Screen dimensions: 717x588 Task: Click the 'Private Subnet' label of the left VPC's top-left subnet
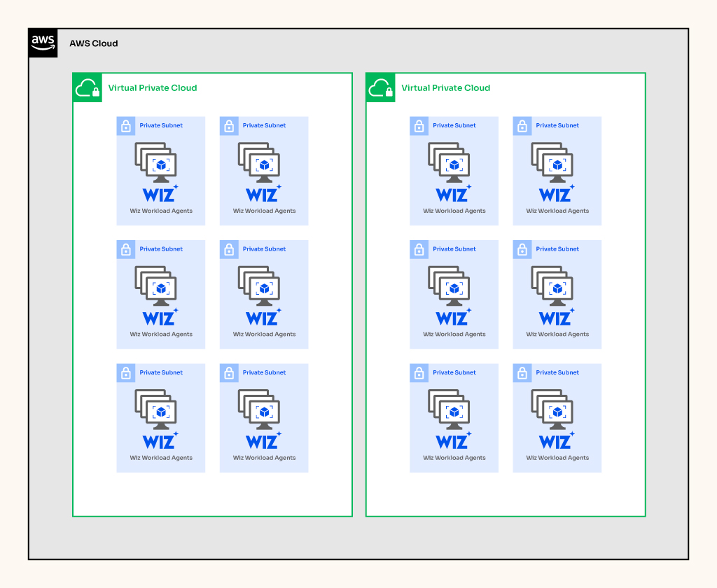tap(161, 125)
